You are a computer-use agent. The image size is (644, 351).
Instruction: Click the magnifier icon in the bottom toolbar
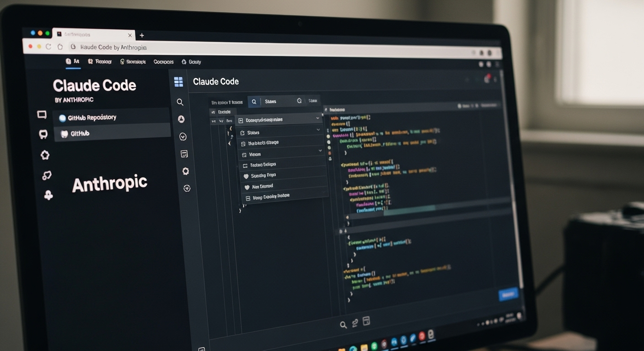[x=343, y=325]
